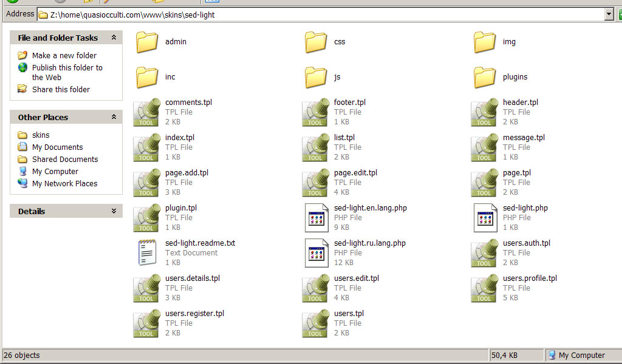Click Make a new folder link
The image size is (622, 364).
[x=64, y=55]
